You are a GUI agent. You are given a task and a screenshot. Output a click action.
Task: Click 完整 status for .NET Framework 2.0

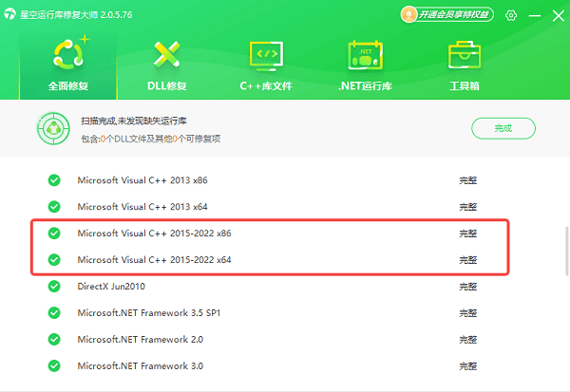(x=467, y=339)
